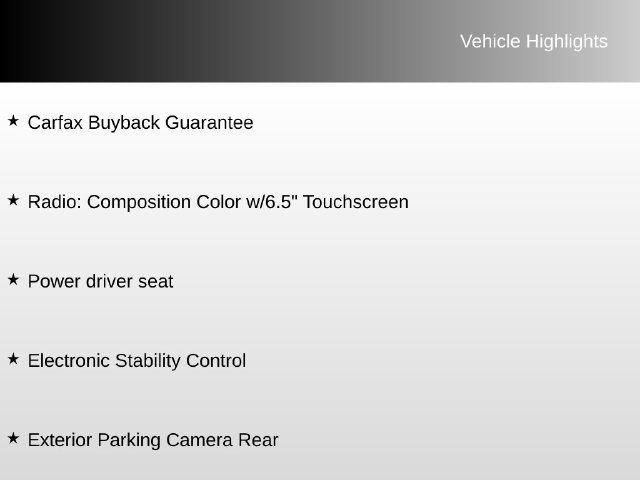Viewport: 640px width, 480px height.
Task: Click the word Guarantee in first highlight
Action: click(209, 123)
